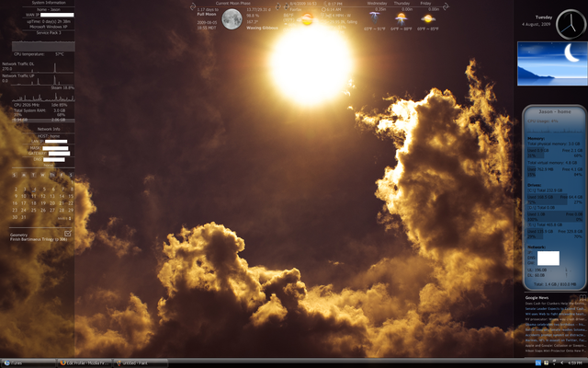Click the book icon next to Google News
This screenshot has width=588, height=368.
[x=582, y=297]
